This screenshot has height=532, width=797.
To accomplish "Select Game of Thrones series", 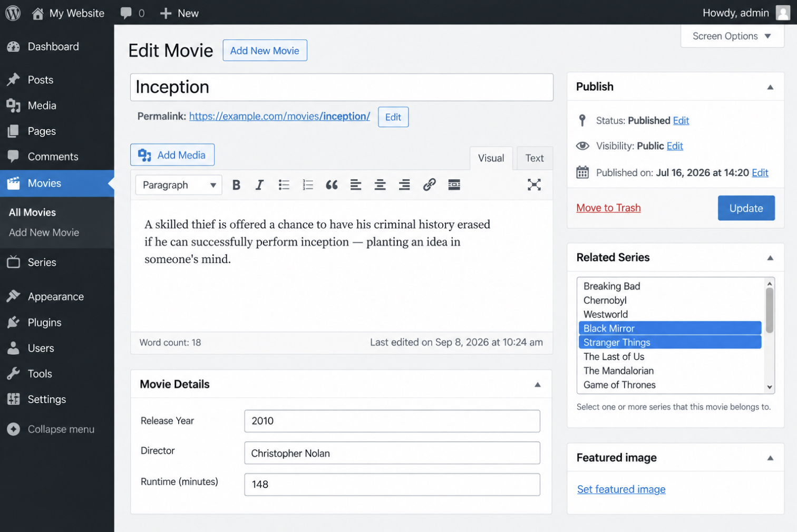I will pyautogui.click(x=670, y=385).
